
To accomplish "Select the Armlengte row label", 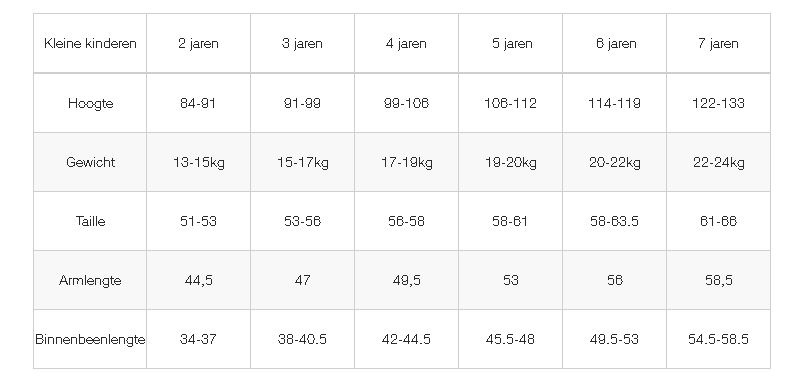I will 90,280.
